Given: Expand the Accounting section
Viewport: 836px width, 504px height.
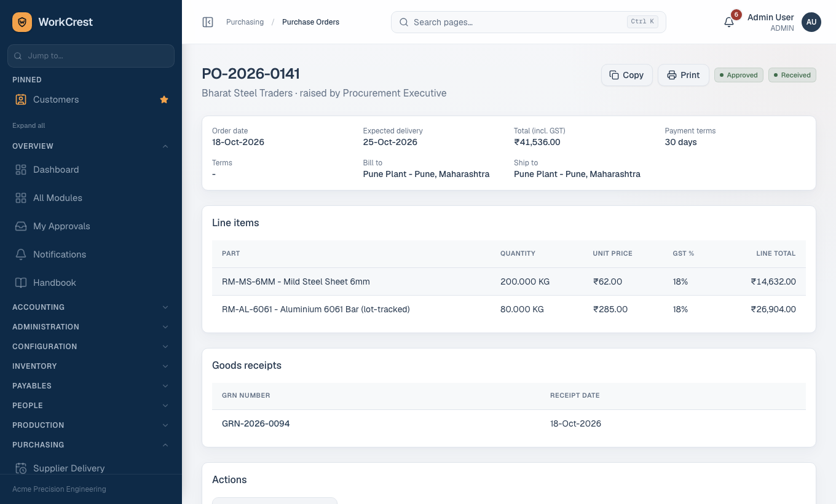Looking at the screenshot, I should coord(91,307).
